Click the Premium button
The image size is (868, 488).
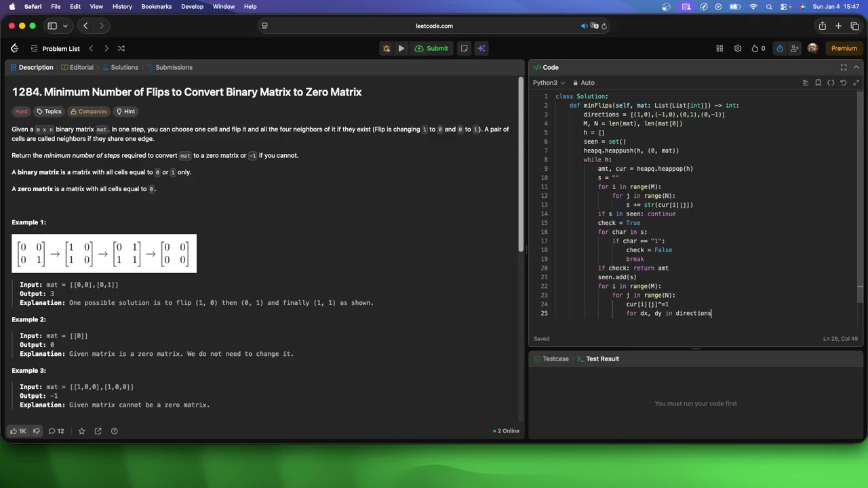tap(844, 48)
